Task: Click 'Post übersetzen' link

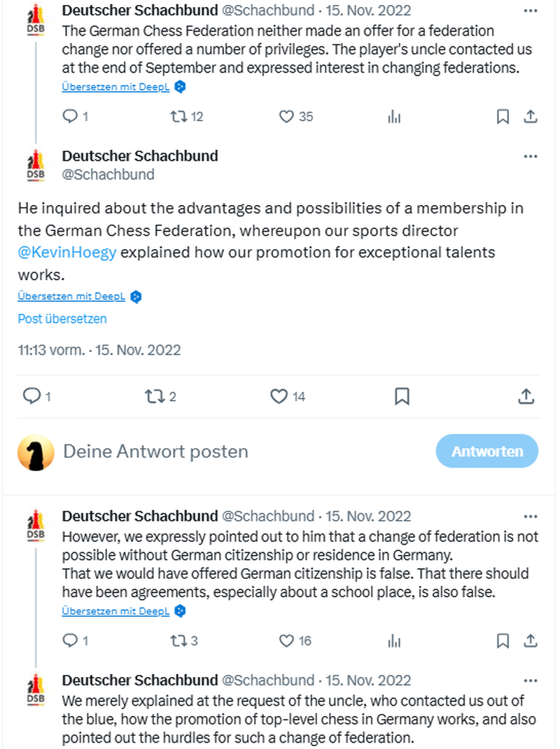Action: point(62,318)
